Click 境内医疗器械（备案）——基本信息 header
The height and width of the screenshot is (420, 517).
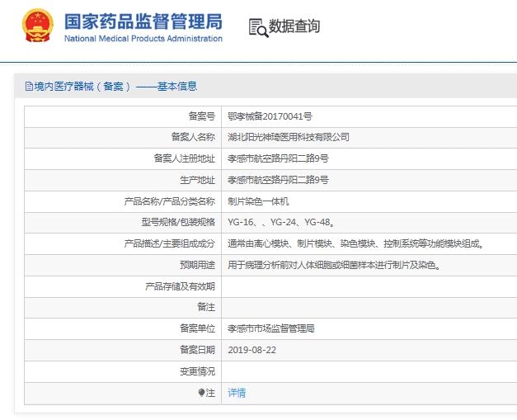115,87
